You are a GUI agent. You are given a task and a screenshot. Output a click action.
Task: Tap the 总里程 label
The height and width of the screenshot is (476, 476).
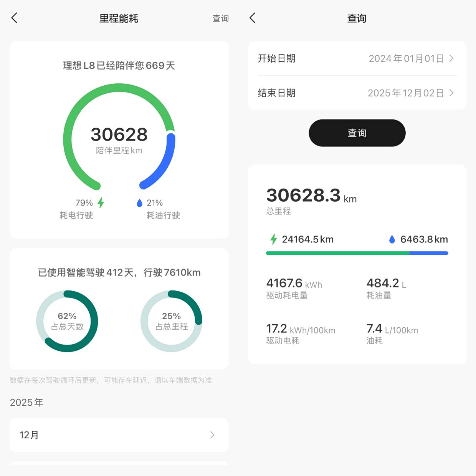pyautogui.click(x=278, y=211)
